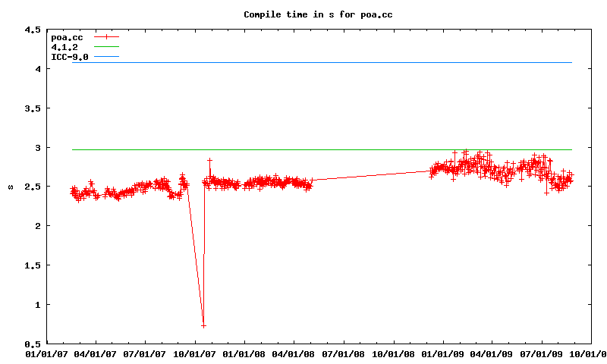The width and height of the screenshot is (607, 364).
Task: Click the 07/01/08 x-axis date label
Action: (344, 353)
